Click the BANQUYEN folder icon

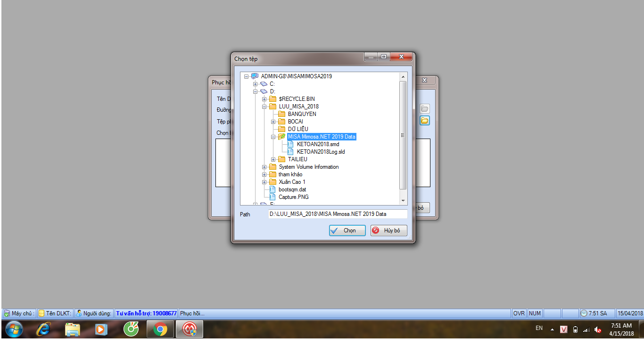coord(281,114)
